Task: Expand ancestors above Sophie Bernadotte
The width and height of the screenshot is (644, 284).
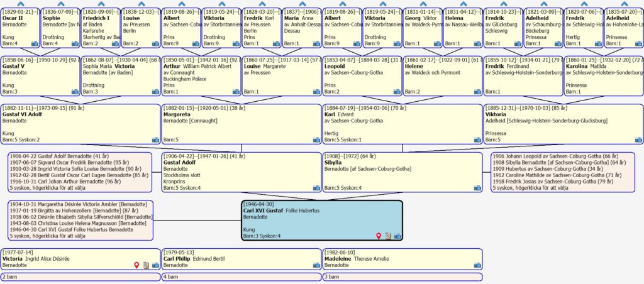Action: click(x=61, y=4)
